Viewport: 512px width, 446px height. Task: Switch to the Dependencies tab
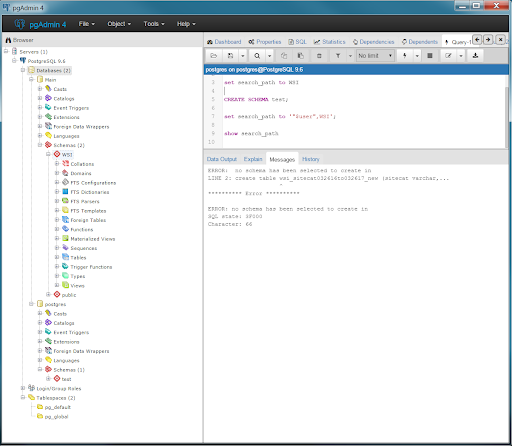[373, 42]
